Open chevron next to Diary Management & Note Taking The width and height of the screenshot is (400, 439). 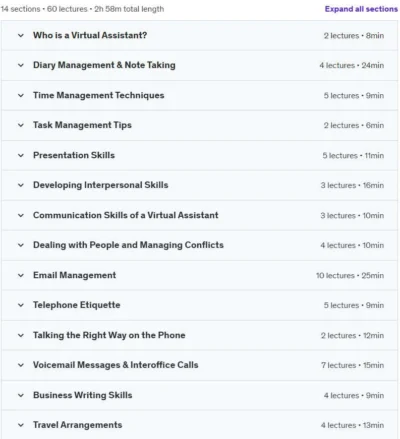21,65
